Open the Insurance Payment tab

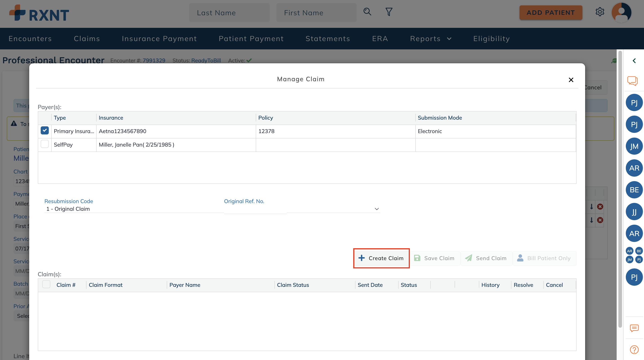click(159, 39)
